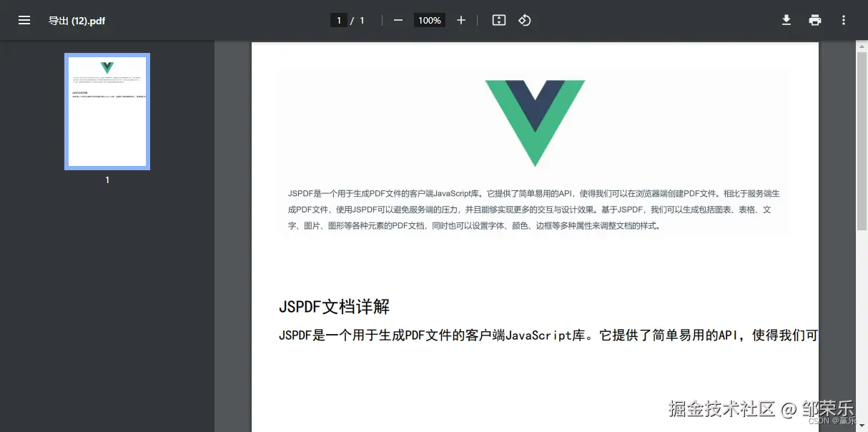Image resolution: width=868 pixels, height=432 pixels.
Task: Toggle the sidebar hamburger menu
Action: pyautogui.click(x=24, y=20)
